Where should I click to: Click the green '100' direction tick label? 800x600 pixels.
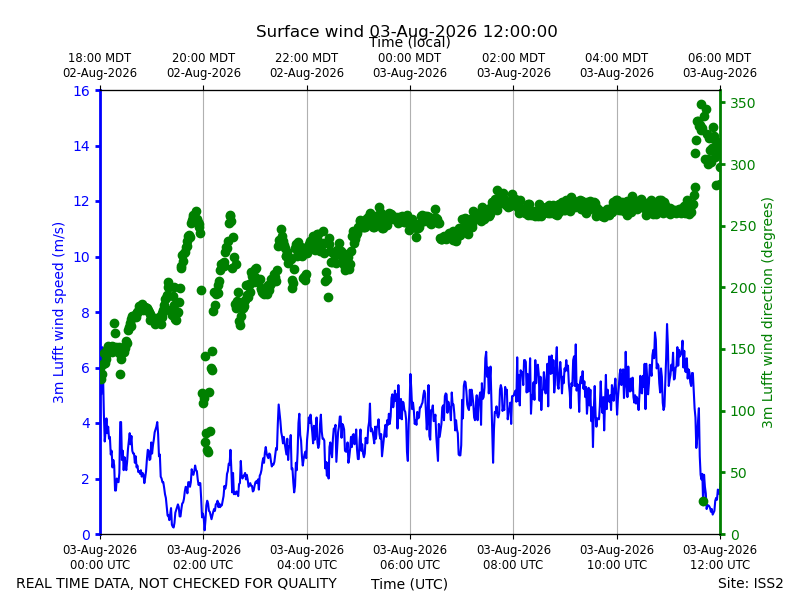[x=742, y=411]
